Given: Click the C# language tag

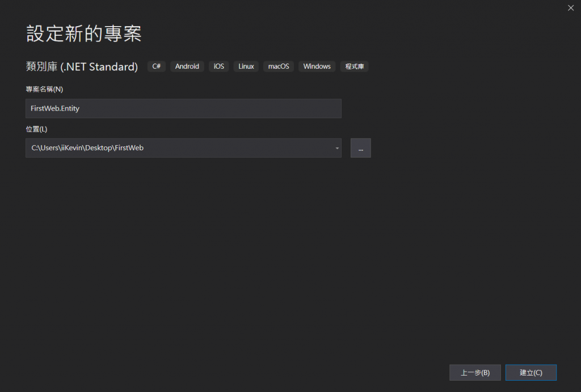Looking at the screenshot, I should pyautogui.click(x=157, y=66).
